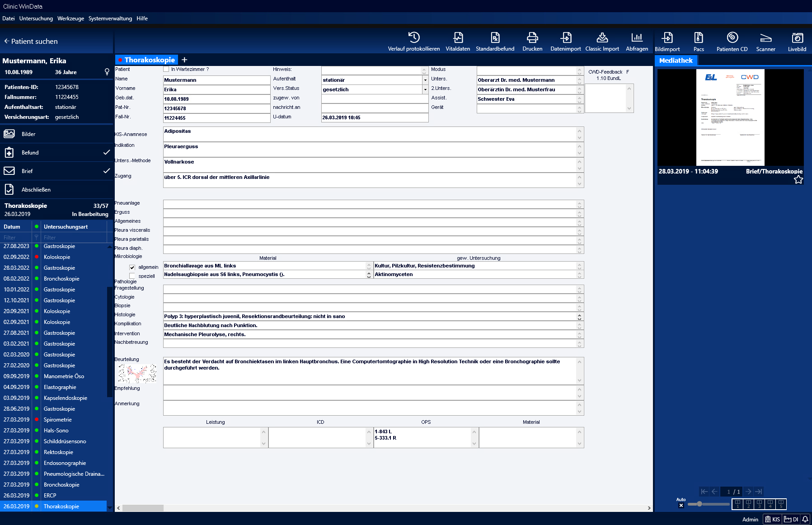The image size is (812, 525).
Task: Open the Systemverwaltung menu
Action: point(110,19)
